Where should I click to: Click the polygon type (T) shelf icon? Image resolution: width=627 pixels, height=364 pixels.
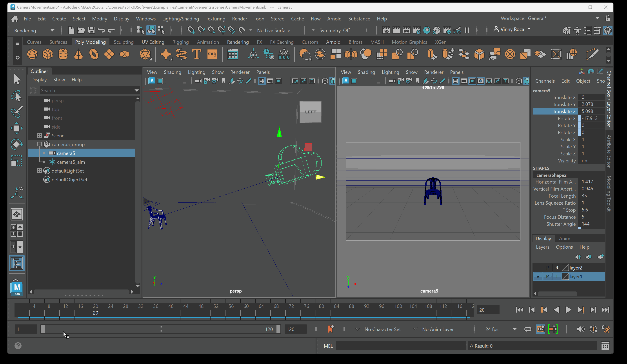pyautogui.click(x=196, y=54)
